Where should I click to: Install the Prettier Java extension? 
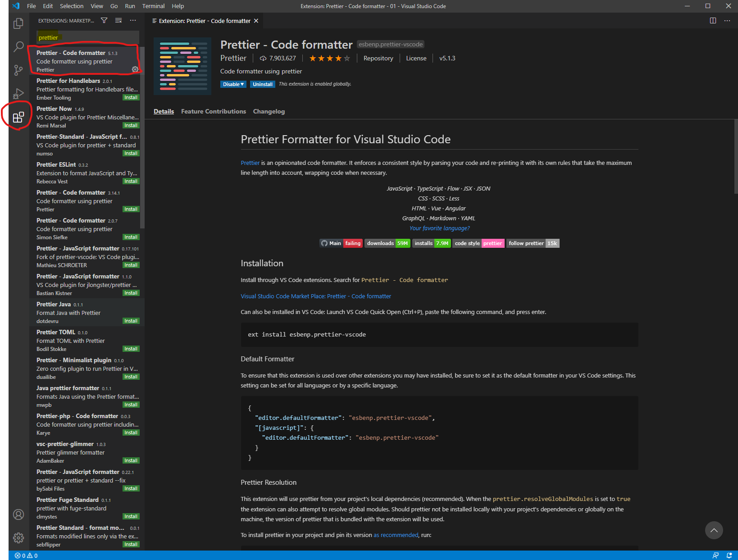point(131,321)
